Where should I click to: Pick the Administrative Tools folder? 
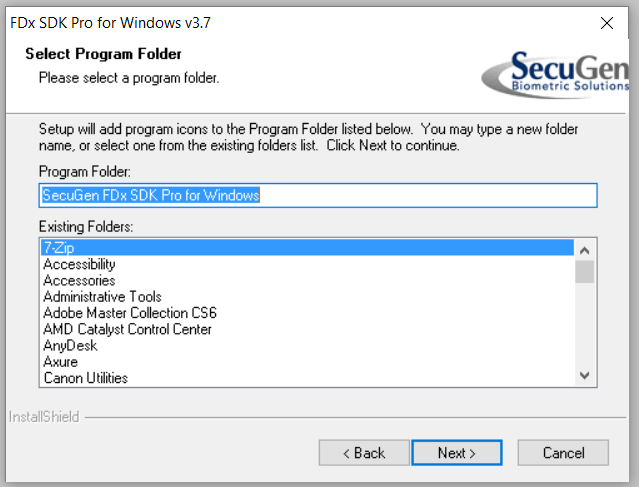click(307, 297)
